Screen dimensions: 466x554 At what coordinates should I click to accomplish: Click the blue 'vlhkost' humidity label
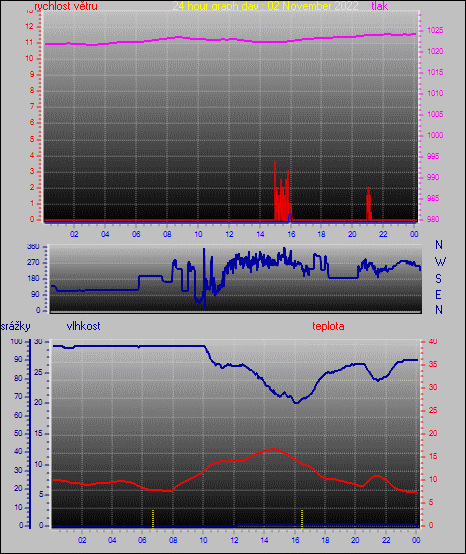point(83,326)
